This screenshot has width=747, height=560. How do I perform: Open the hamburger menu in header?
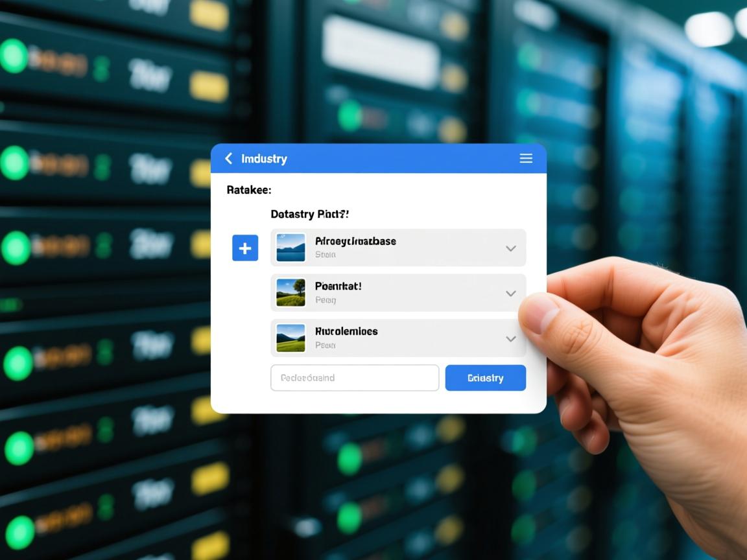click(526, 159)
